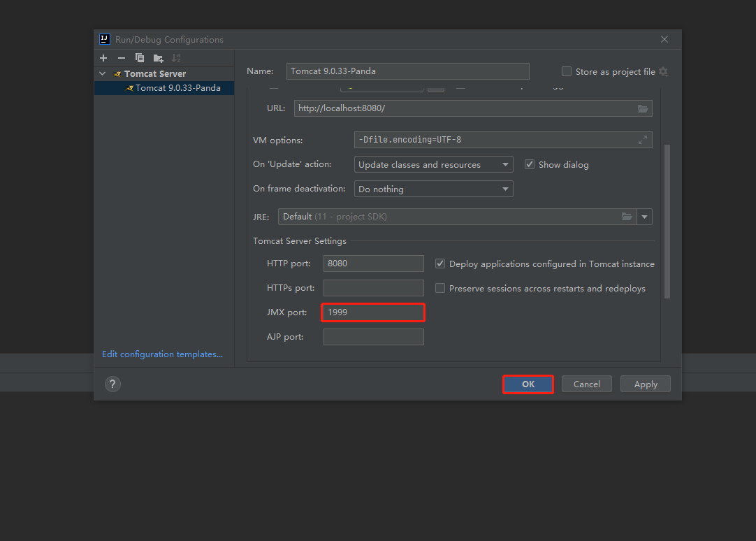Image resolution: width=756 pixels, height=541 pixels.
Task: Uncheck Deploy applications configured in Tomcat instance
Action: (439, 264)
